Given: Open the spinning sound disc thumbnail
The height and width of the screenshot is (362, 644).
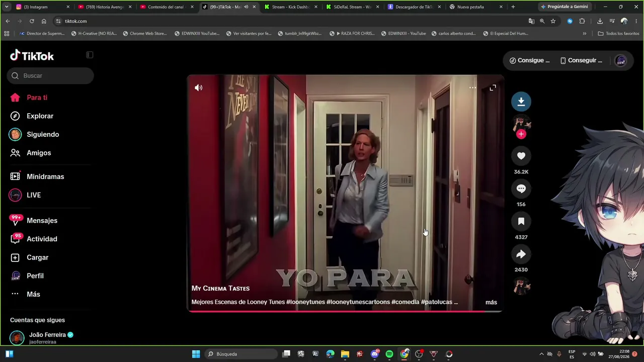Looking at the screenshot, I should (521, 286).
